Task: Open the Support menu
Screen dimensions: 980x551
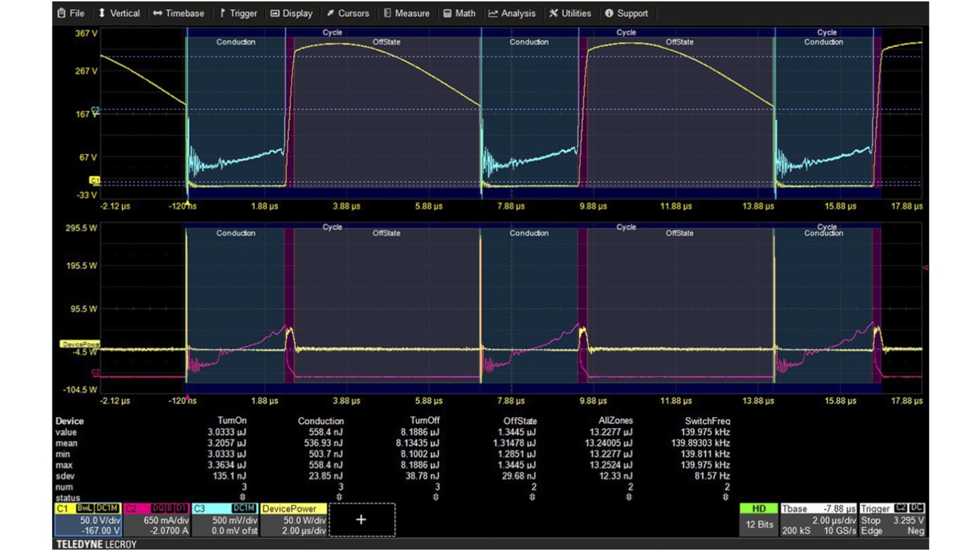Action: pyautogui.click(x=626, y=13)
